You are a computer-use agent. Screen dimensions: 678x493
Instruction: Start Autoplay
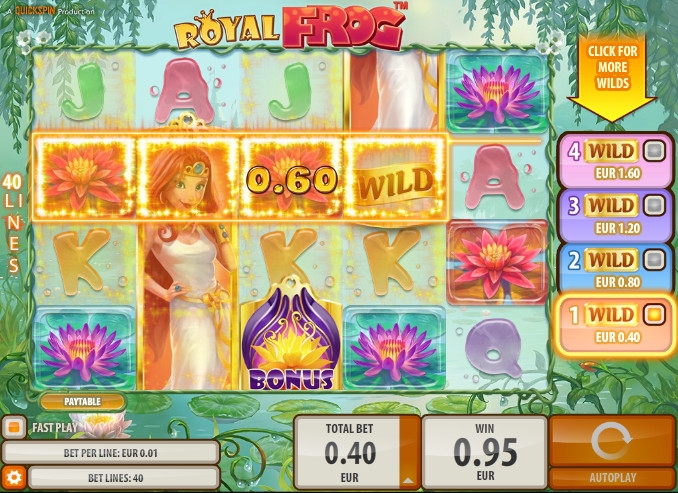(612, 478)
